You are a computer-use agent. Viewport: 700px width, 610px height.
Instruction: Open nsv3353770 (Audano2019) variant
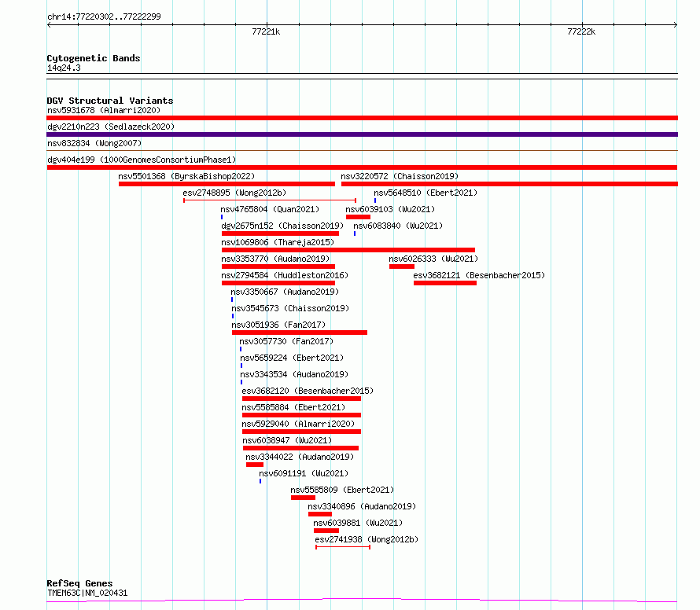tap(275, 259)
